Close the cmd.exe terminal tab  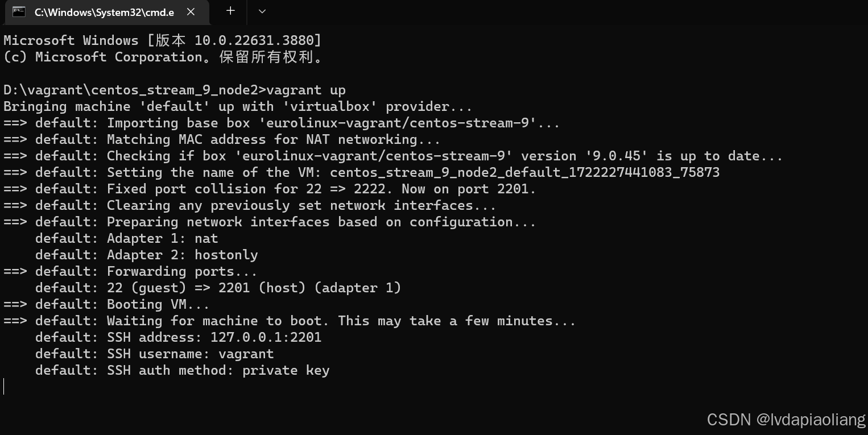click(191, 11)
